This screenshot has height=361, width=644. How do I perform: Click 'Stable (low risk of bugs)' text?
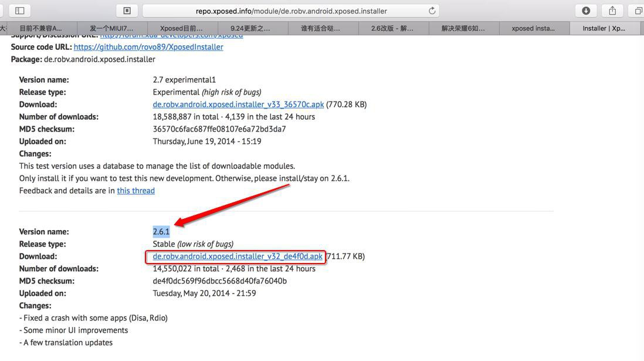click(x=193, y=244)
